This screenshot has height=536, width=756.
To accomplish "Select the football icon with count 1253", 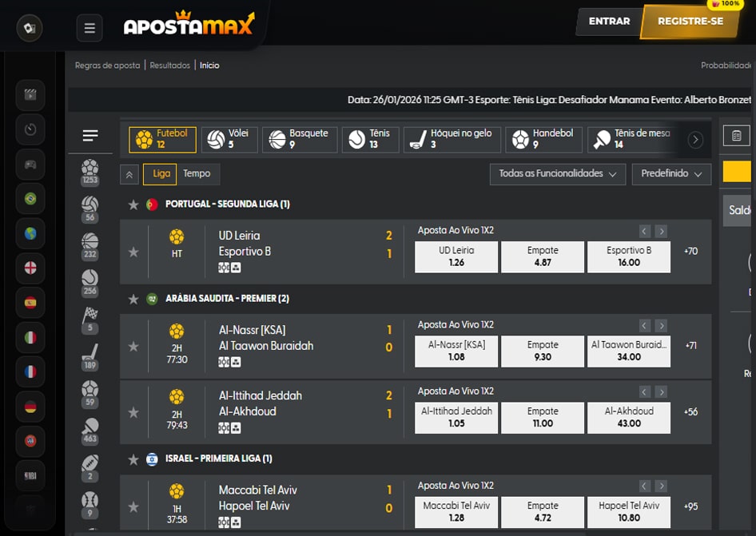I will point(90,173).
